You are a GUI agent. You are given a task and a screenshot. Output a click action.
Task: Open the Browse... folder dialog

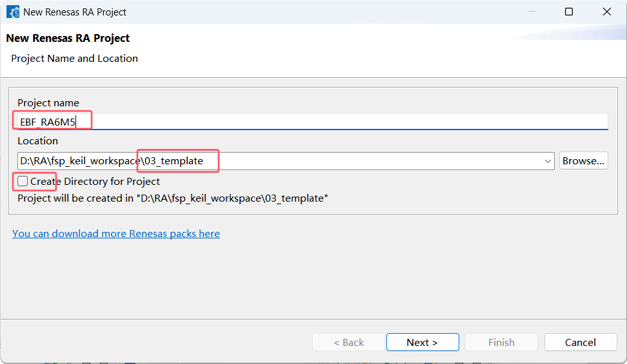[x=583, y=160]
